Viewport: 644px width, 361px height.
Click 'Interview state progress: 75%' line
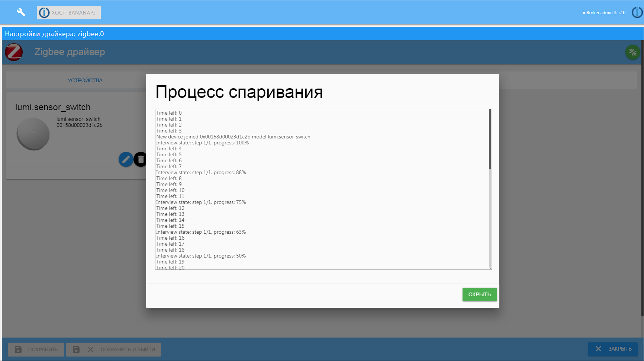(x=201, y=202)
